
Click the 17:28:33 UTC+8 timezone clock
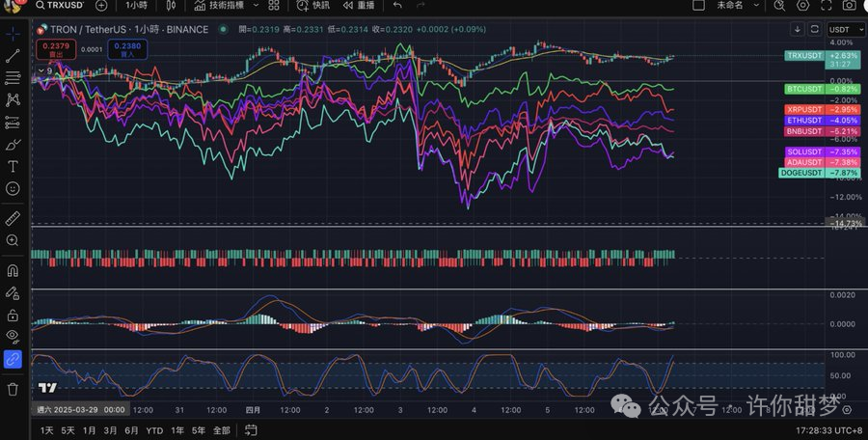[x=829, y=430]
